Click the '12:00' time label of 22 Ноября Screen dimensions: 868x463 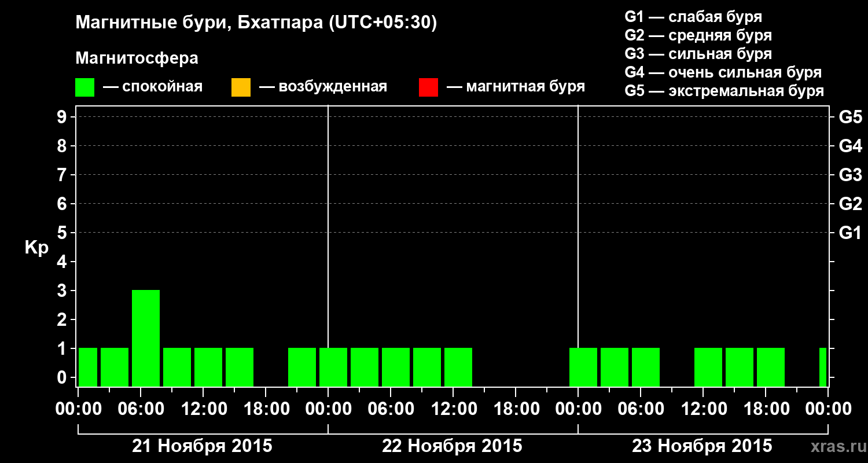(453, 409)
